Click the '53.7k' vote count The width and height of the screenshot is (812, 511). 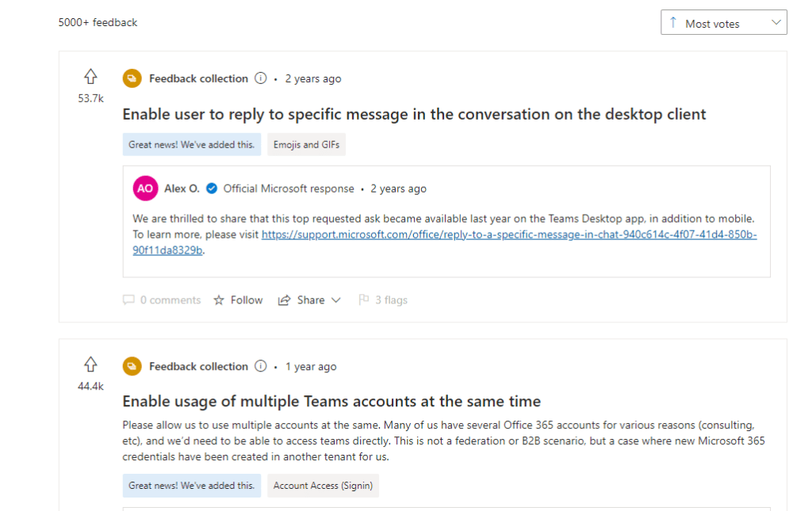[90, 98]
